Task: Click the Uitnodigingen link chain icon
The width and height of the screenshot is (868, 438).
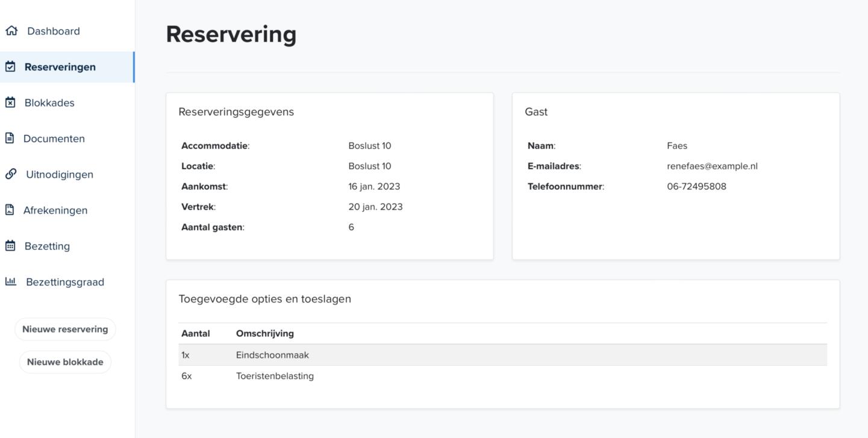Action: tap(11, 174)
